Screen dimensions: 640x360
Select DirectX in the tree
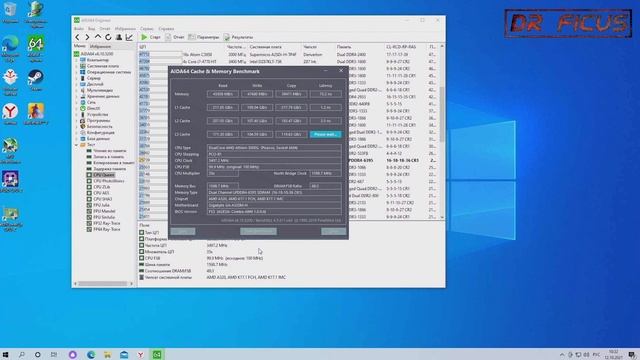point(93,109)
